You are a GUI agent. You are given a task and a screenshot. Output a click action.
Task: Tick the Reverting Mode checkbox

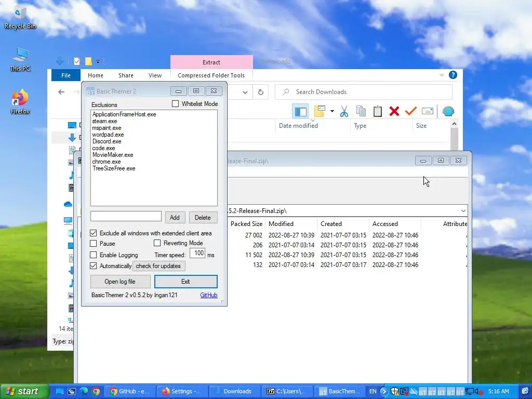pyautogui.click(x=157, y=243)
